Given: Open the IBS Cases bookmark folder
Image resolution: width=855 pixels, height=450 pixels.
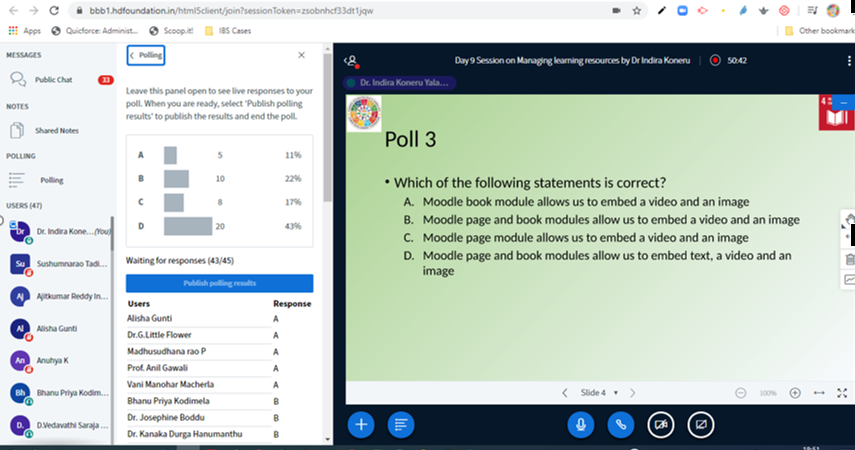Looking at the screenshot, I should [228, 31].
